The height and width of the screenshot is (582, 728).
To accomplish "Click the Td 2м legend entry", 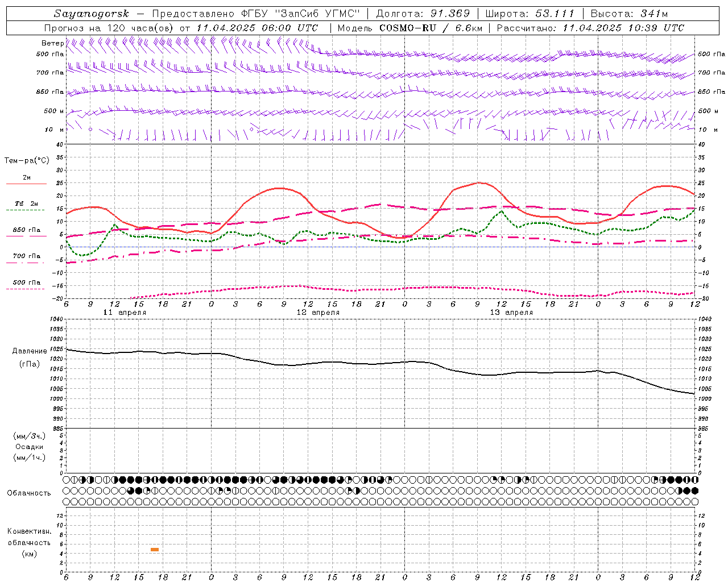I will coord(26,203).
